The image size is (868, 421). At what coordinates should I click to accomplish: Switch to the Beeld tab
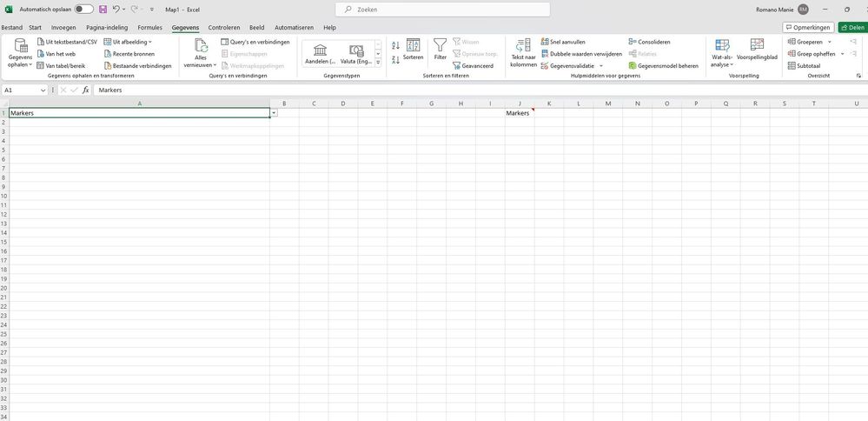pos(257,27)
